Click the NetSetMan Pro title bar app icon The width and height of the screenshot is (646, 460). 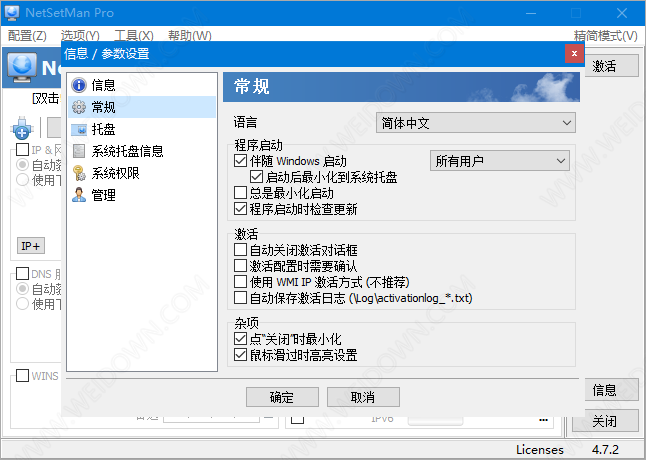click(11, 12)
